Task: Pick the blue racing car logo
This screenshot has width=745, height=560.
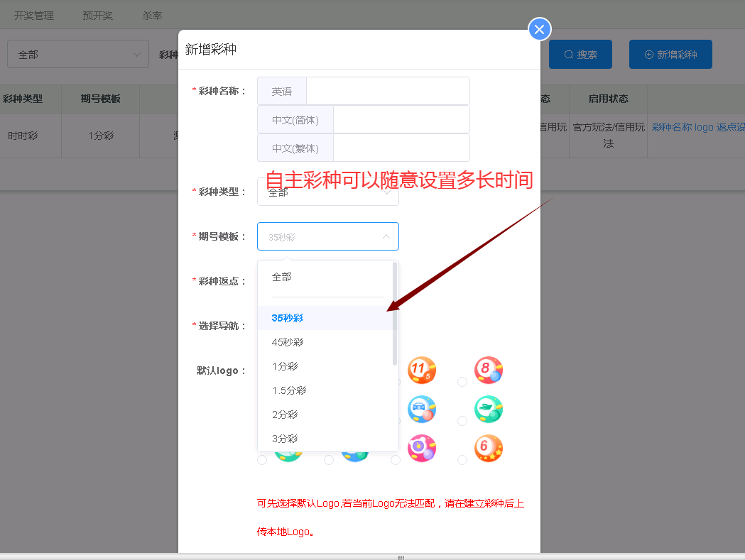Action: point(422,409)
